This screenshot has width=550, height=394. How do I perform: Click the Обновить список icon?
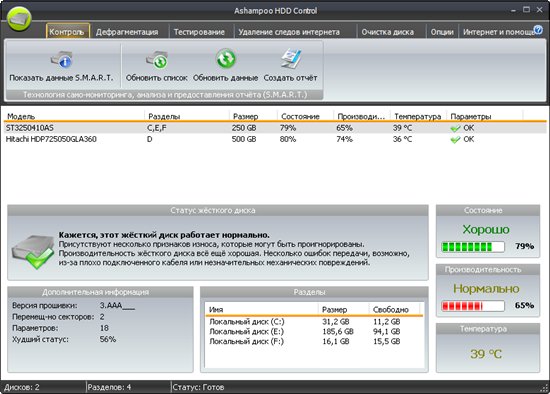coord(157,60)
